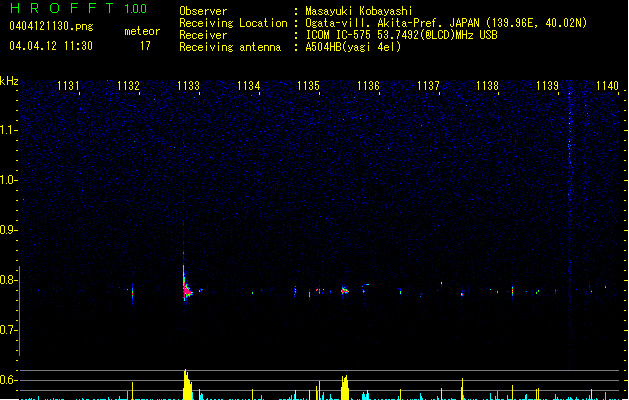This screenshot has height=400, width=629.
Task: Click the 'meteor' label
Action: 142,31
